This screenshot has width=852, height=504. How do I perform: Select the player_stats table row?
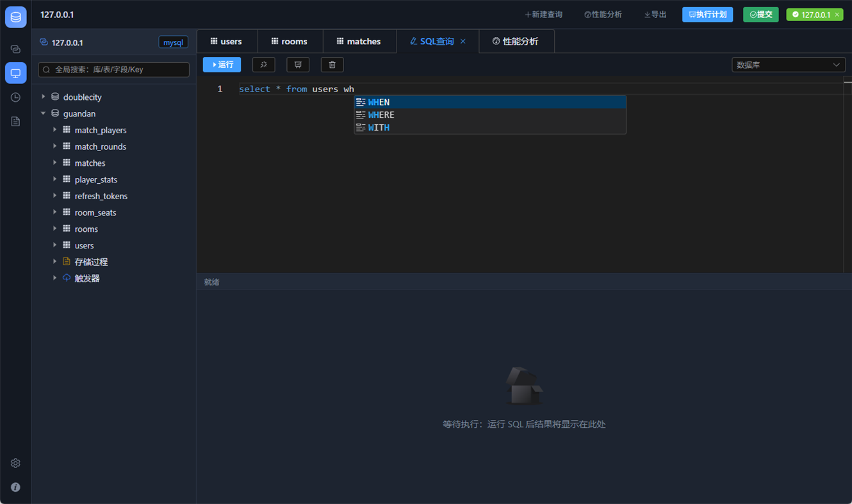(114, 179)
